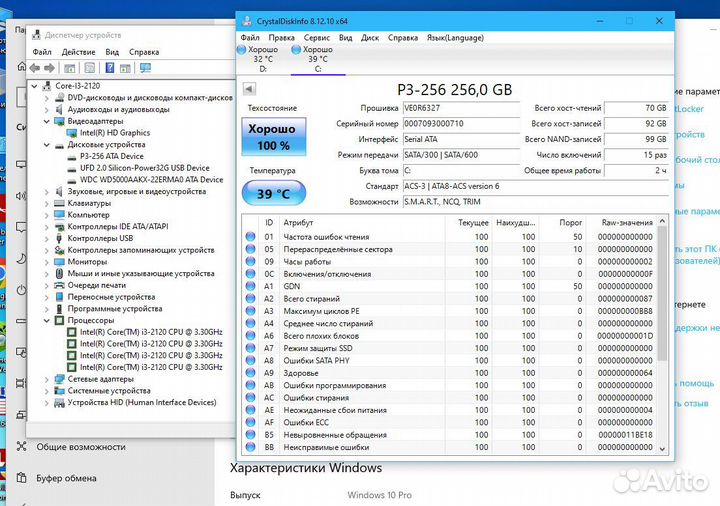Select the Невыровненные обращения row
The width and height of the screenshot is (720, 506).
(449, 434)
